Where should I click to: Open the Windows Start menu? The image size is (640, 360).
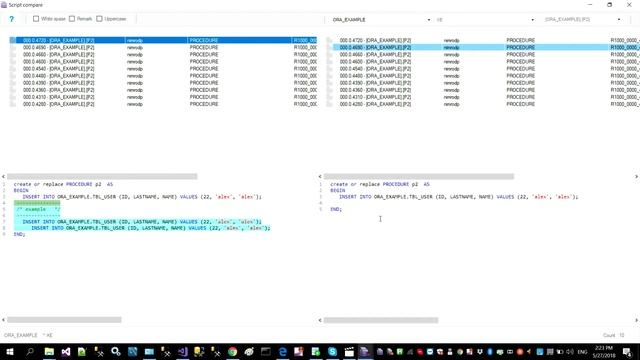coord(10,351)
